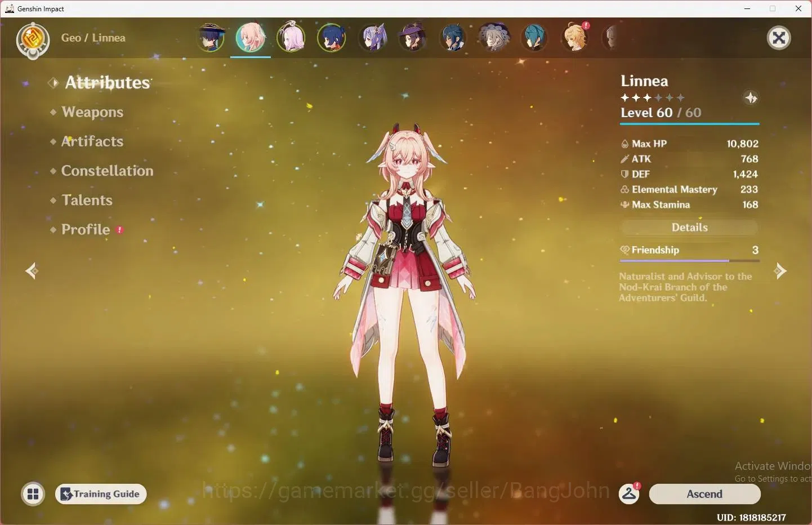Open the Details attribute panel
The height and width of the screenshot is (525, 812).
[689, 228]
